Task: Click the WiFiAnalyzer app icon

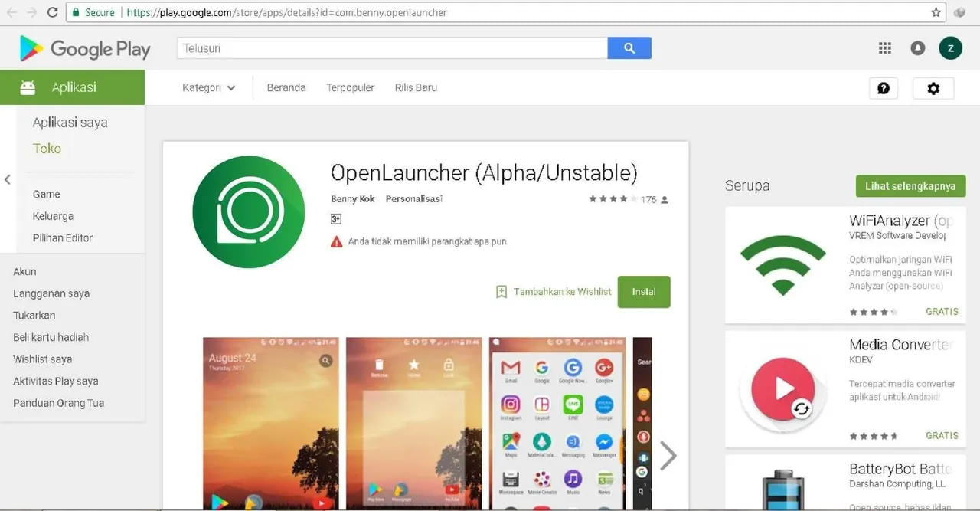Action: click(782, 264)
